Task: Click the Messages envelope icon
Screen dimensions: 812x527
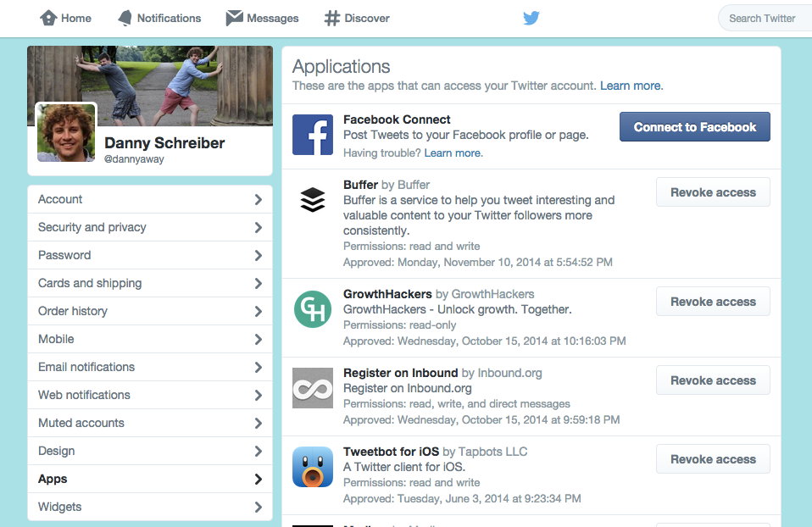Action: tap(234, 18)
